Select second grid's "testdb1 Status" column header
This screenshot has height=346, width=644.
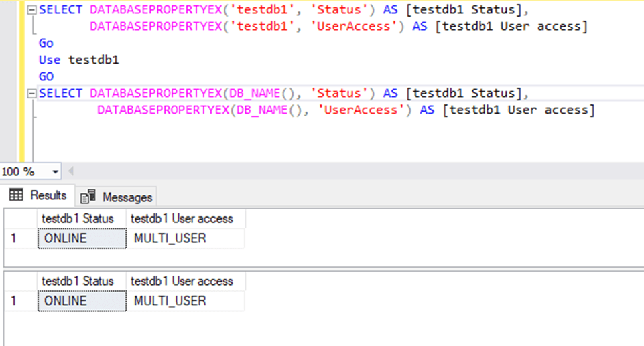[82, 281]
